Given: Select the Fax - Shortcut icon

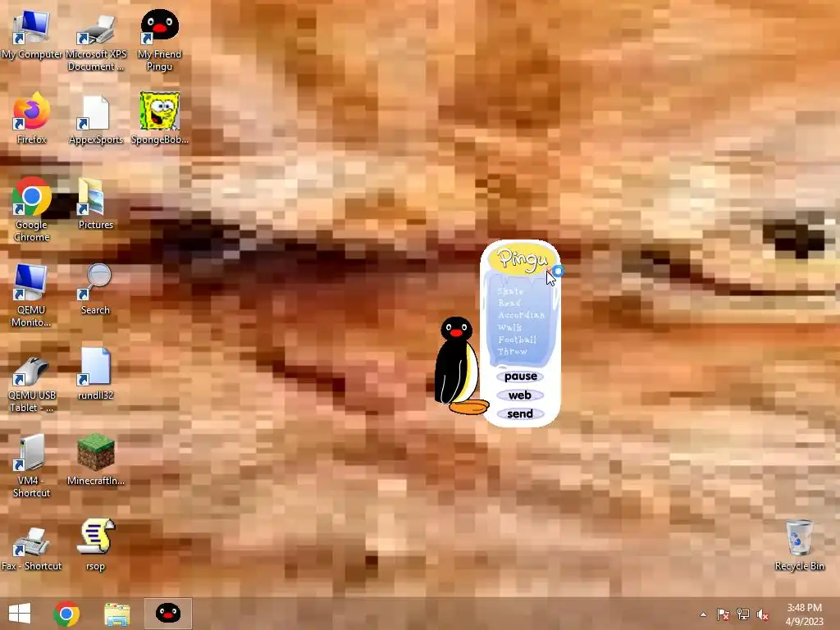Looking at the screenshot, I should 31,549.
